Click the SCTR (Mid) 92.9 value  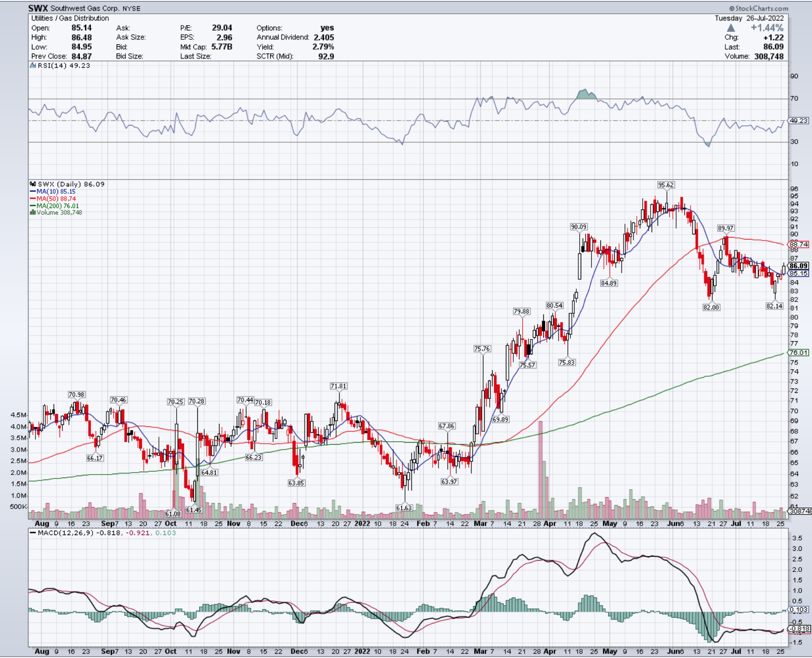point(326,56)
